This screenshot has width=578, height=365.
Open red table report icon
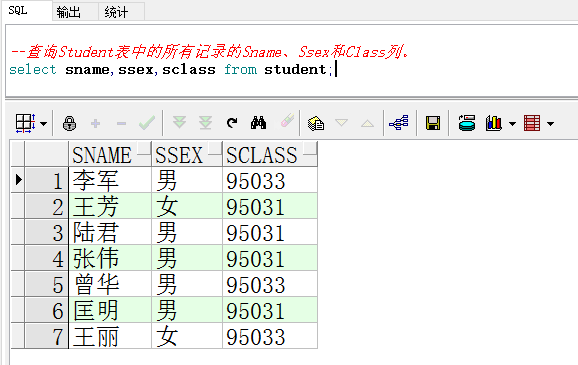point(532,123)
